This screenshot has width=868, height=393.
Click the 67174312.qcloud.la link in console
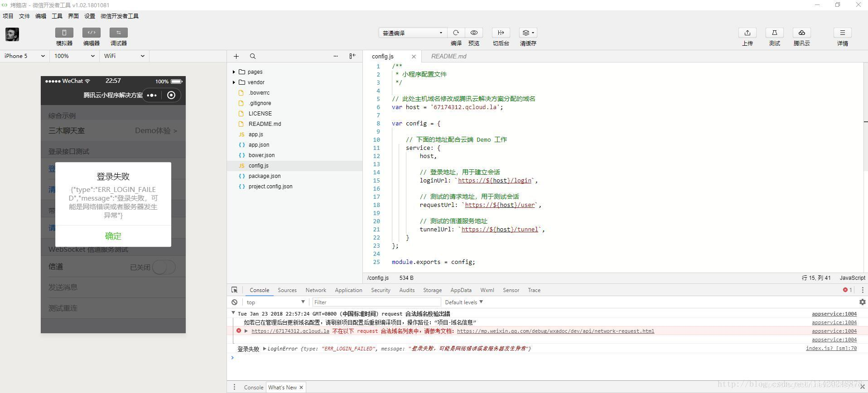click(290, 331)
